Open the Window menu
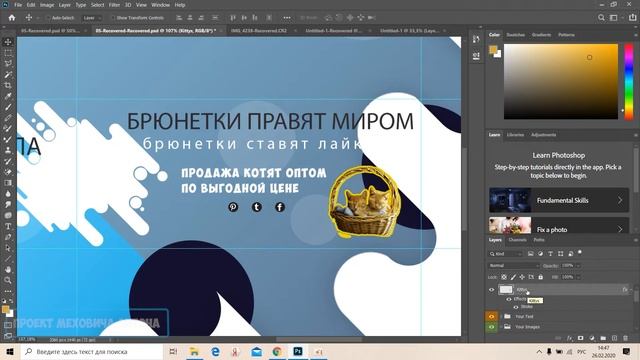 point(160,5)
